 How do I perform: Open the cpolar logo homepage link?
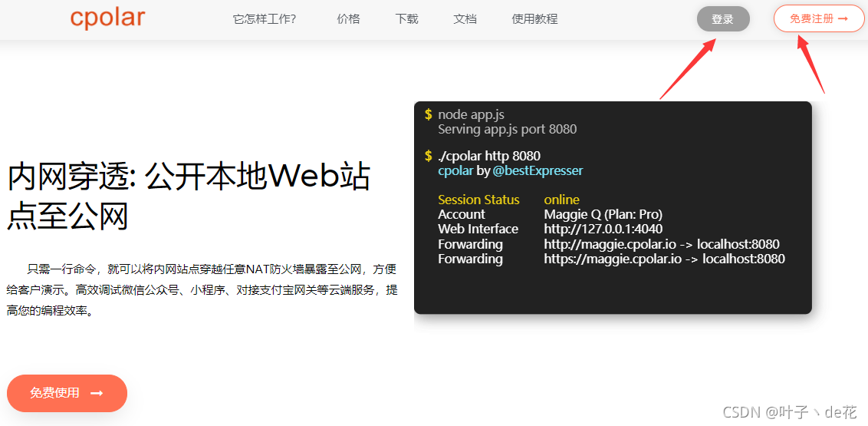(x=107, y=18)
